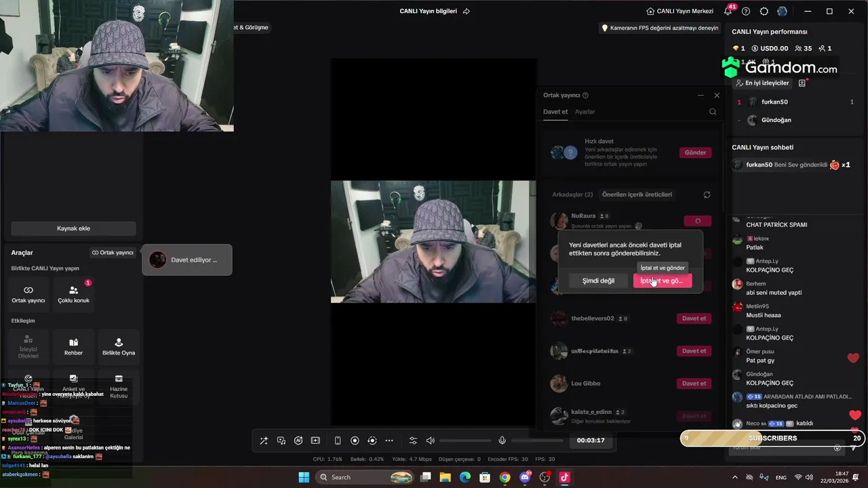
Task: Adjust the speaker volume slider
Action: tap(465, 441)
